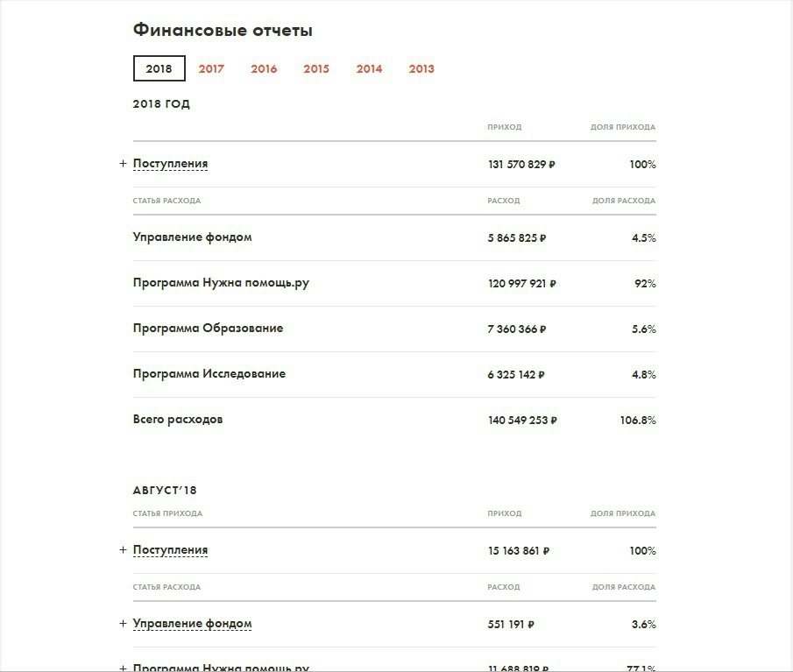
Task: Expand Управление фондом plus icon under АВГУСТ'18
Action: click(x=123, y=624)
